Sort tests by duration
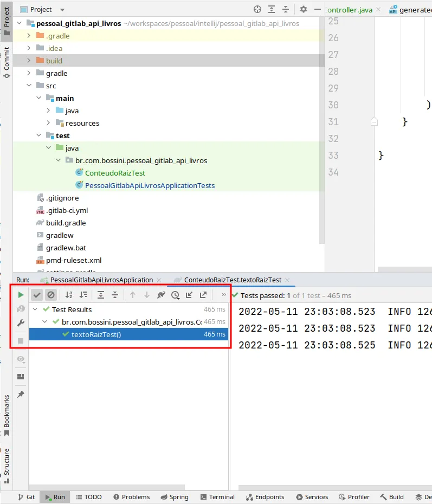Viewport: 432px width, 504px height. tap(83, 295)
